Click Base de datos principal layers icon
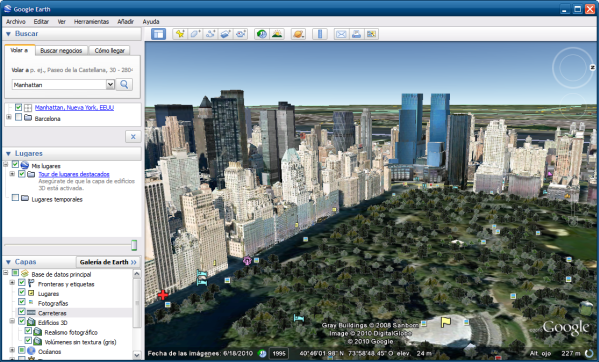599x362 pixels. [x=24, y=273]
